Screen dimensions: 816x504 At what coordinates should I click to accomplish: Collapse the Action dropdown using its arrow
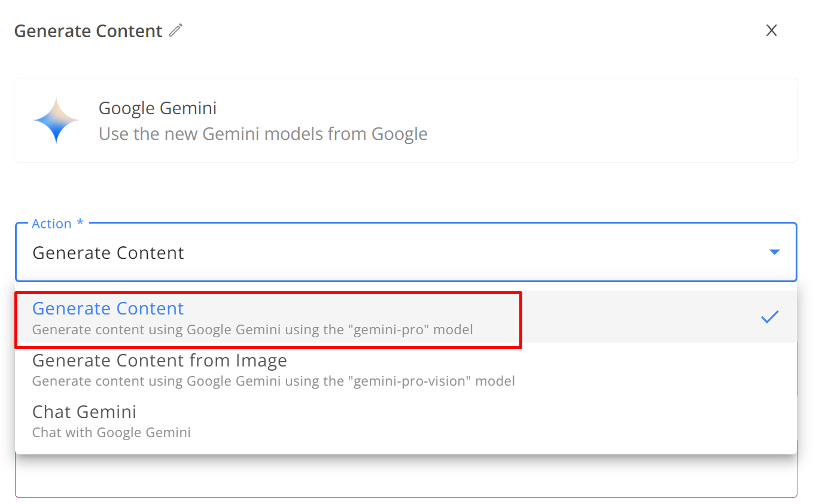(x=774, y=252)
